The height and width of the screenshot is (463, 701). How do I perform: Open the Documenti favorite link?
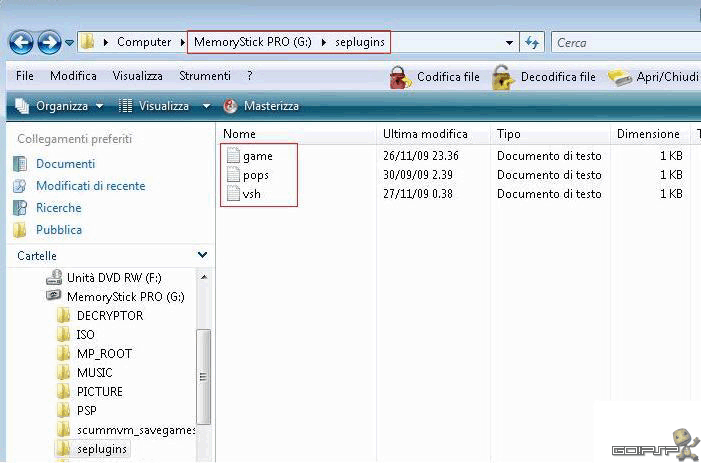65,164
